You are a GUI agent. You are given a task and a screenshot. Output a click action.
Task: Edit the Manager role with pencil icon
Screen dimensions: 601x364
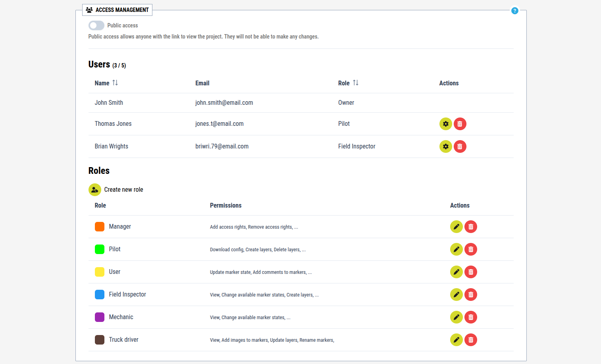(457, 227)
